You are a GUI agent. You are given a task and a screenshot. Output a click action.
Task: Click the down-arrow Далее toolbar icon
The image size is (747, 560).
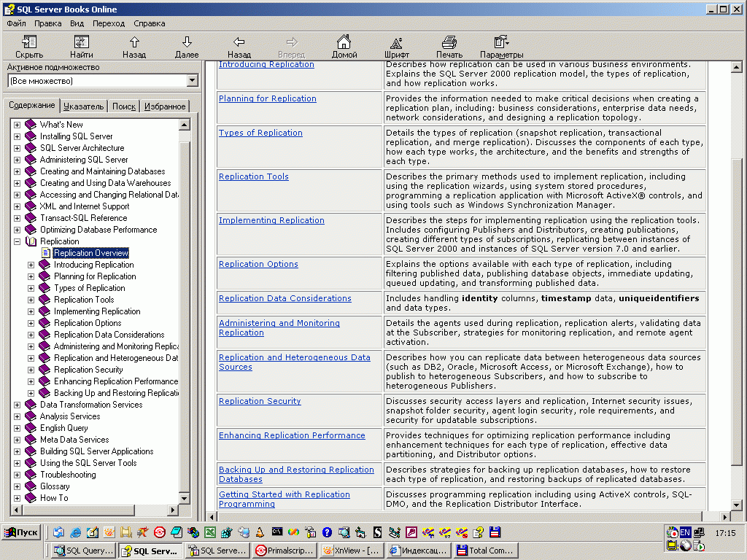tap(187, 42)
